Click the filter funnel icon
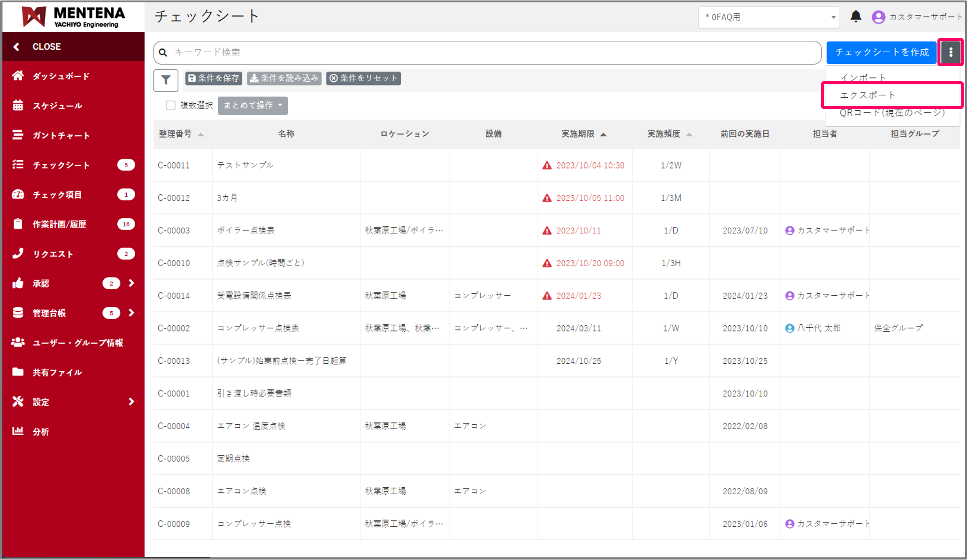967x560 pixels. (x=165, y=80)
